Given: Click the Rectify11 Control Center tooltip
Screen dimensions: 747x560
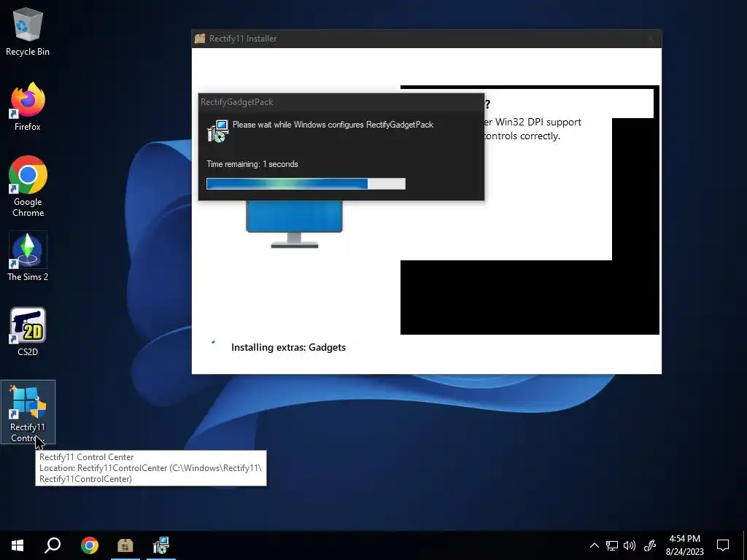Looking at the screenshot, I should coord(150,468).
